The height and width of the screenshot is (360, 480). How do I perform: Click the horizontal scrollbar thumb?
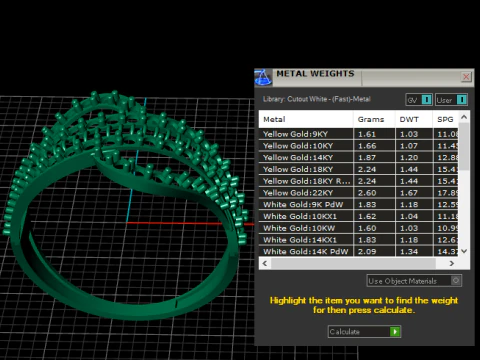353,263
